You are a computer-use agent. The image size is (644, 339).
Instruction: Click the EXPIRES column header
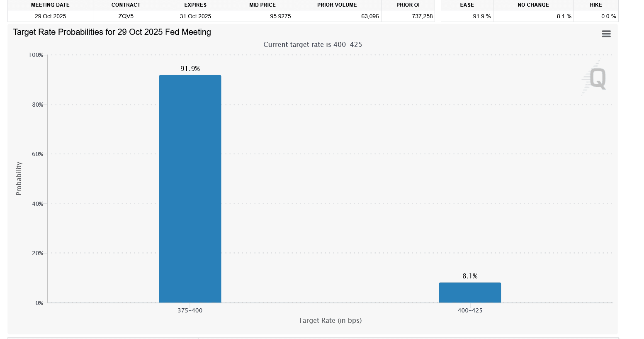click(195, 5)
